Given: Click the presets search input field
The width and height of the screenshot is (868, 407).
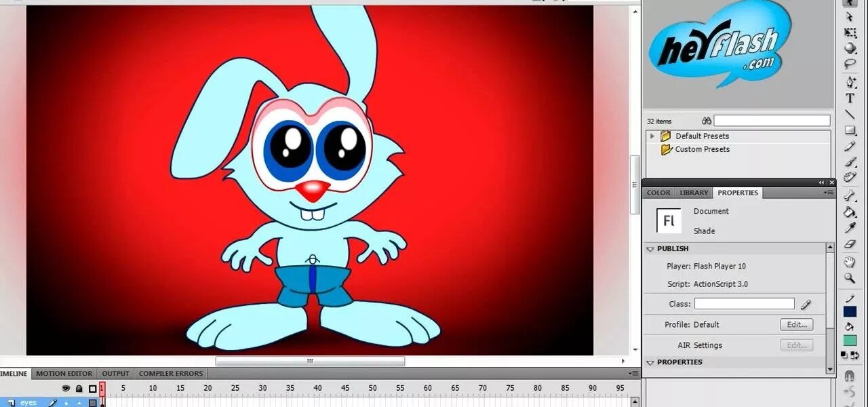Looking at the screenshot, I should pos(772,121).
